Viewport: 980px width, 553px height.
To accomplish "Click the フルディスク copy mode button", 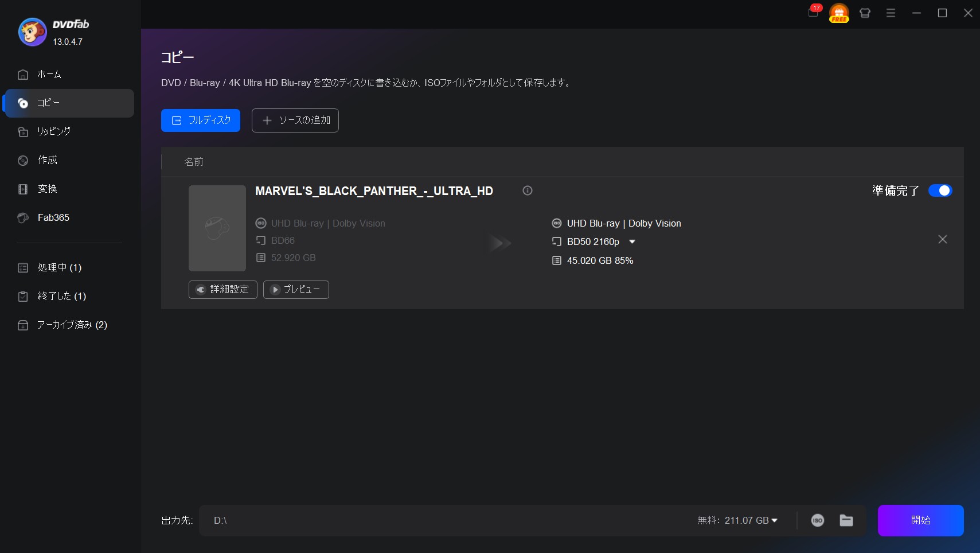I will [201, 120].
